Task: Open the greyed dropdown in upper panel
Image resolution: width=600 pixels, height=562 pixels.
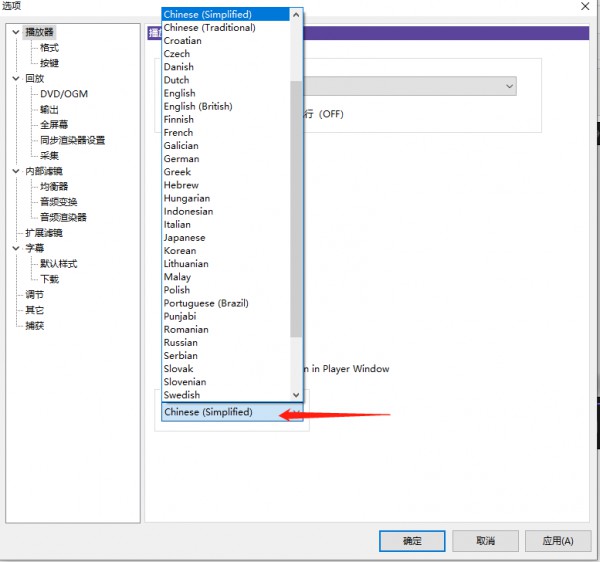Action: [409, 86]
